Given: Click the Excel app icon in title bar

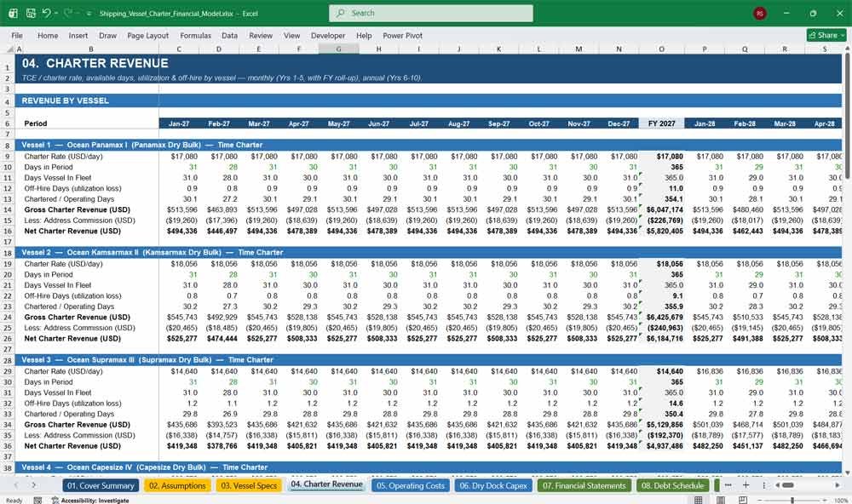Looking at the screenshot, I should pyautogui.click(x=13, y=13).
